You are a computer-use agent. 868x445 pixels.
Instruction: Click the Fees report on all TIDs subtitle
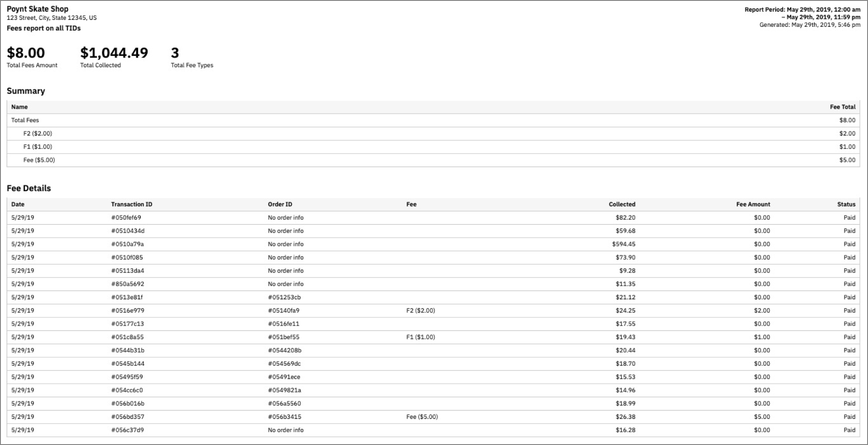tap(44, 28)
